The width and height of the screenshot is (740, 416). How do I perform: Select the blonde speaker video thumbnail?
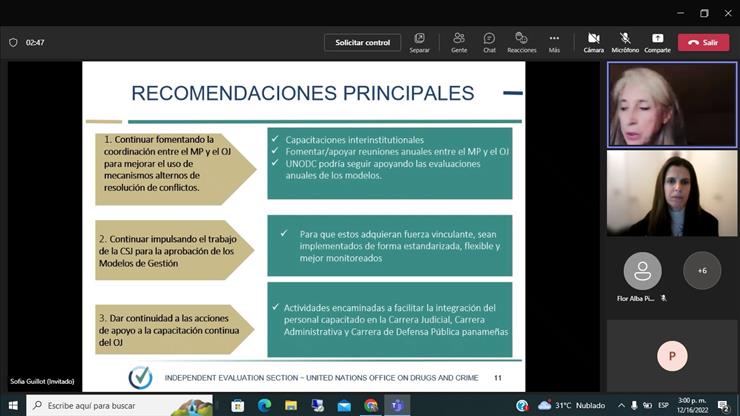pyautogui.click(x=672, y=104)
